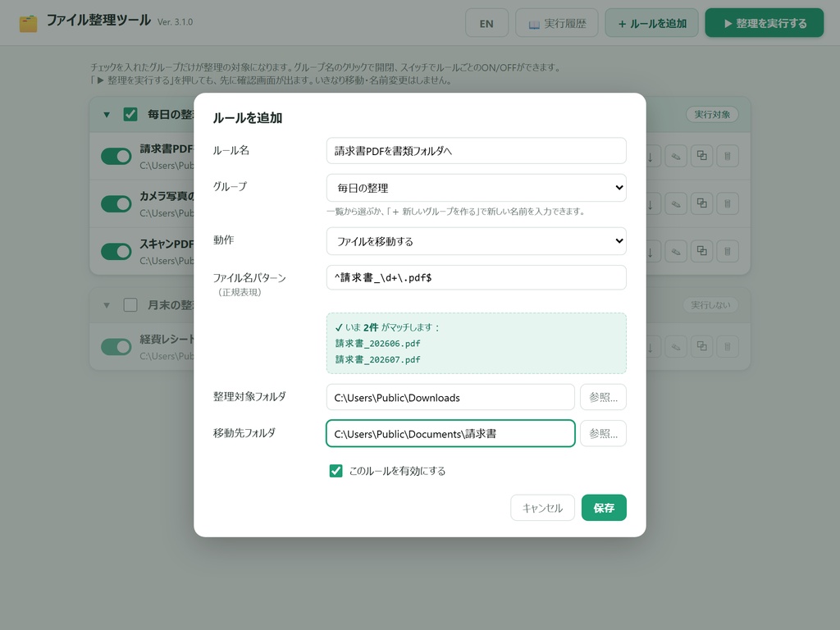
Task: Edit the スキャンPDF rule with pencil icon
Action: pyautogui.click(x=676, y=251)
